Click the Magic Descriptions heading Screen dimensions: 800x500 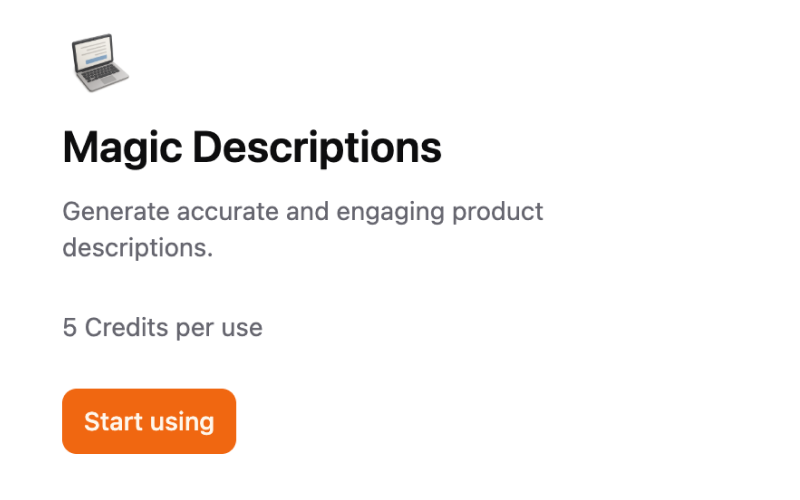pyautogui.click(x=252, y=148)
